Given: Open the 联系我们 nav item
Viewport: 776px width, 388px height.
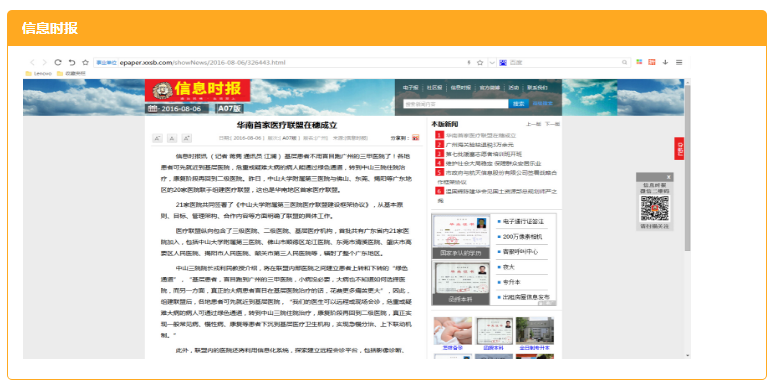Looking at the screenshot, I should (537, 88).
